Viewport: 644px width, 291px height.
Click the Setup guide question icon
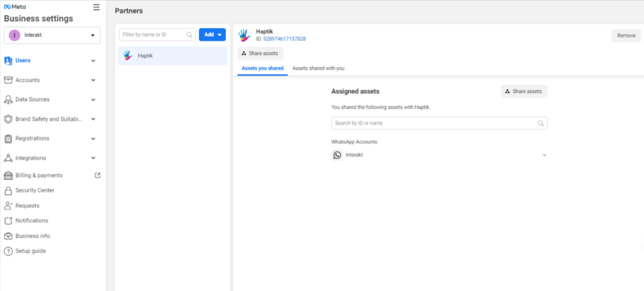(x=8, y=251)
